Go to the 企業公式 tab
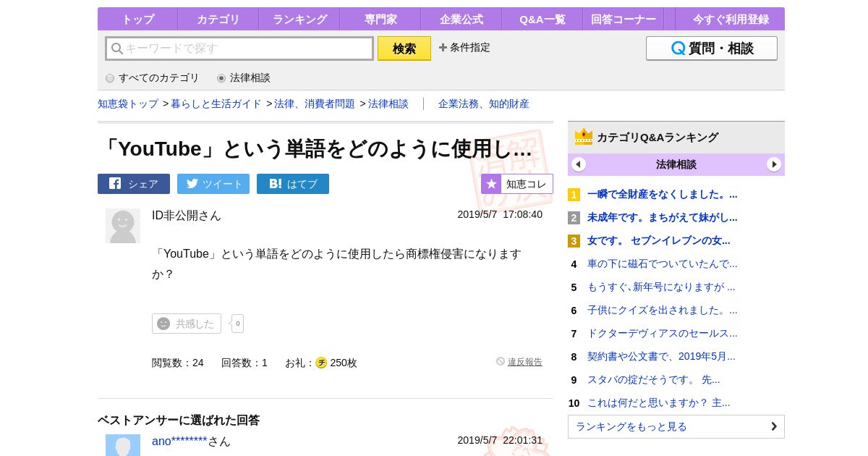 [461, 19]
